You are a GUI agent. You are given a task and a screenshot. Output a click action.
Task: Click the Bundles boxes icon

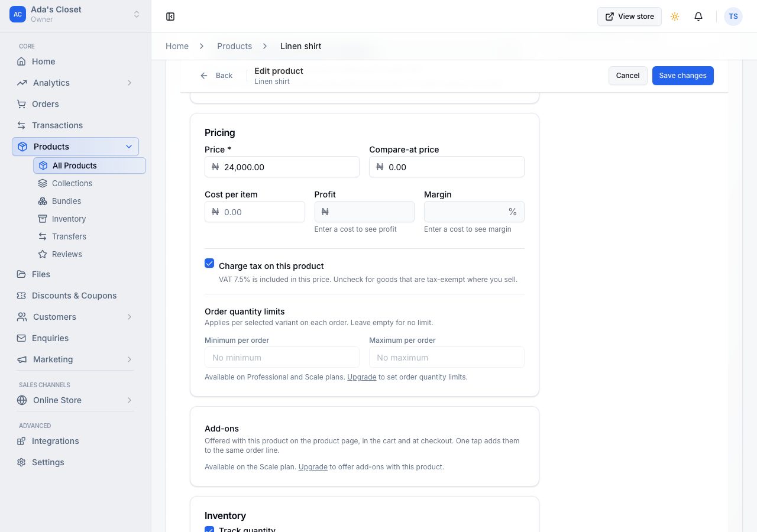click(x=43, y=201)
